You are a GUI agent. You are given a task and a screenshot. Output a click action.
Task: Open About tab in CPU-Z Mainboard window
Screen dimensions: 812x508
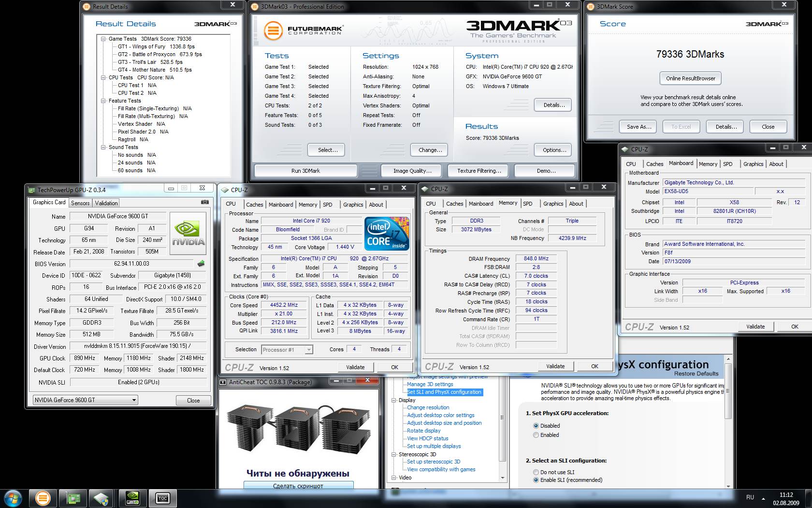coord(776,164)
